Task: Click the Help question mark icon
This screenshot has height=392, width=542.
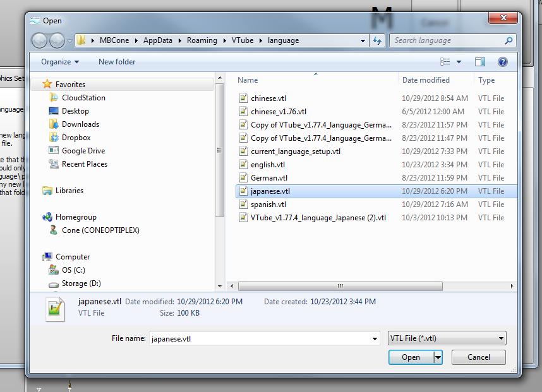Action: click(503, 62)
